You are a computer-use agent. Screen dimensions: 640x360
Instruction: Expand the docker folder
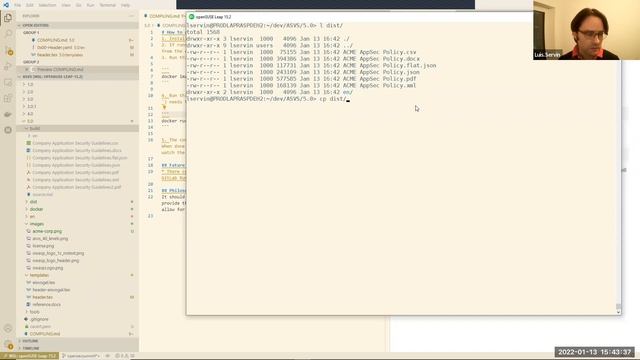(78, 209)
